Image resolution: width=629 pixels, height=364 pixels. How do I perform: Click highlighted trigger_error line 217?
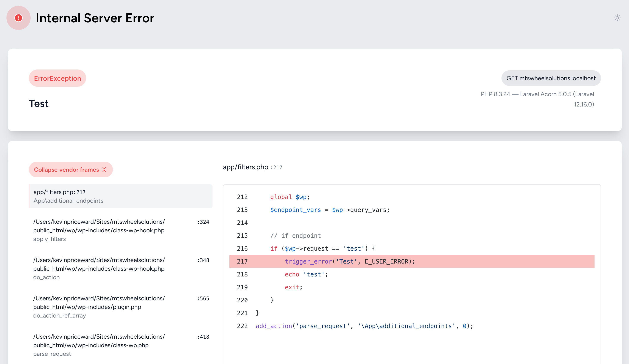tap(349, 262)
